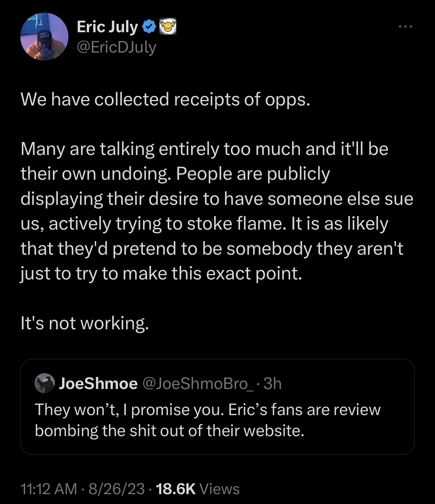
Task: Click the "bombing the shit out" line
Action: coord(169,431)
